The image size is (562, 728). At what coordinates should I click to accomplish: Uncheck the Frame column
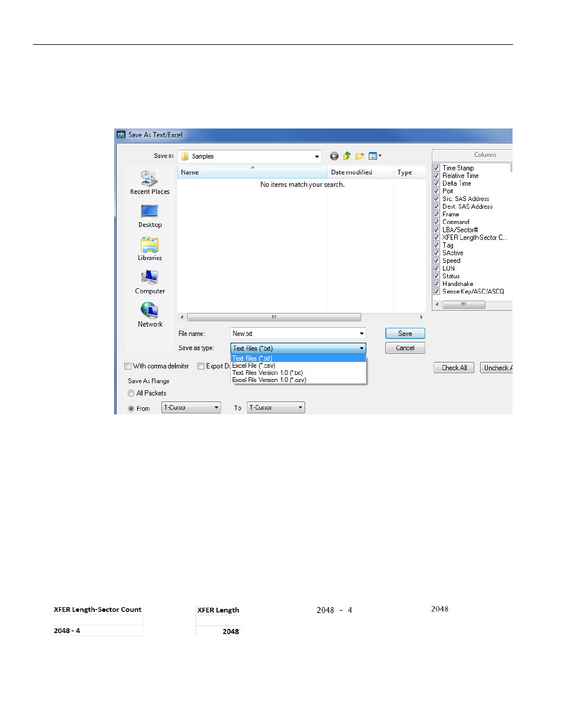click(437, 214)
